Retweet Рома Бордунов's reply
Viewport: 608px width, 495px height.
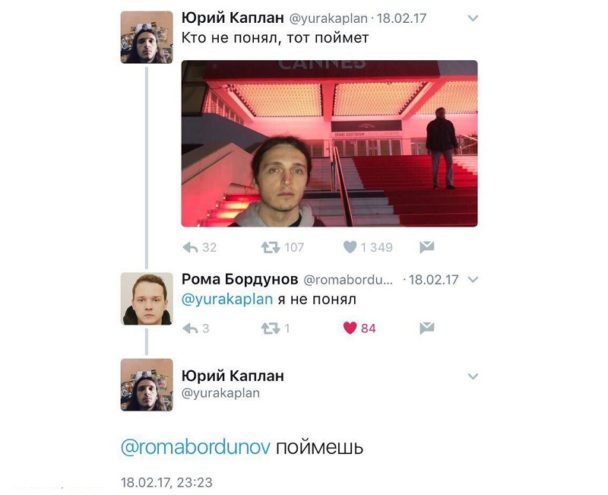pos(270,329)
